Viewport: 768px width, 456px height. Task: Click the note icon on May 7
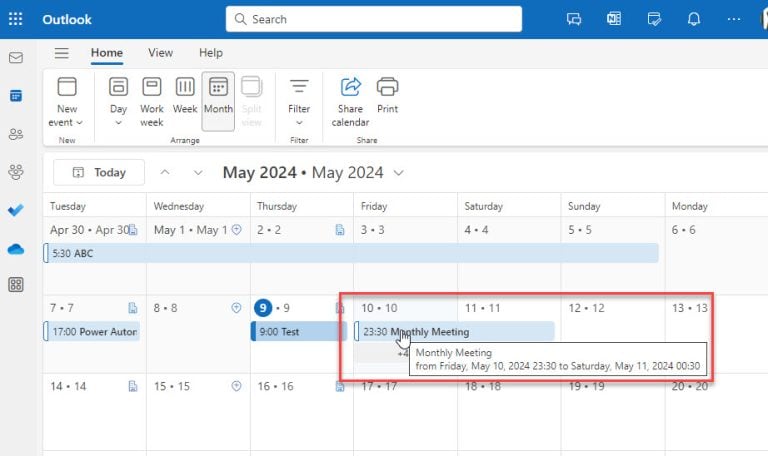[133, 308]
